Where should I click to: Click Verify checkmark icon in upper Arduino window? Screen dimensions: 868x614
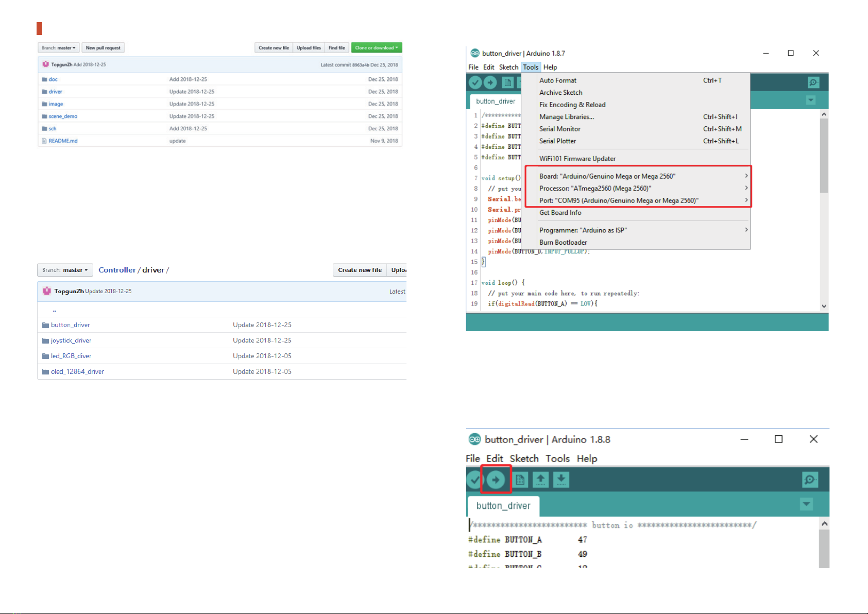point(475,82)
